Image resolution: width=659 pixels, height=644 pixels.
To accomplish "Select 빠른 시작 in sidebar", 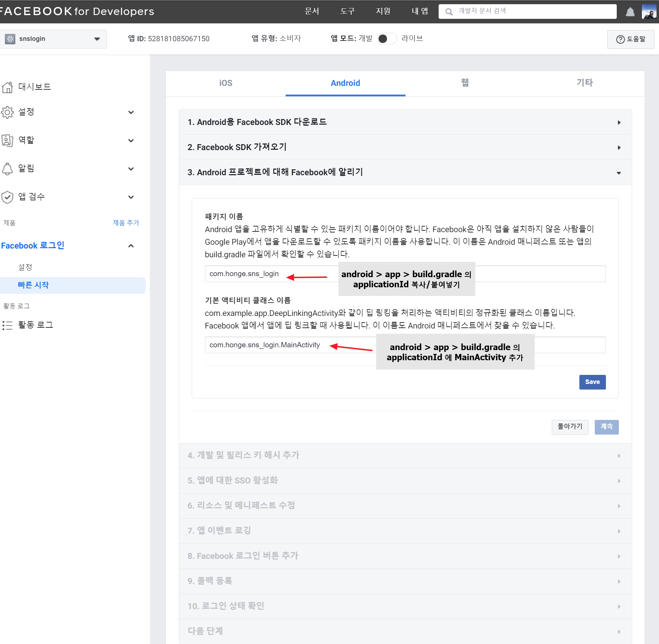I will [x=73, y=285].
